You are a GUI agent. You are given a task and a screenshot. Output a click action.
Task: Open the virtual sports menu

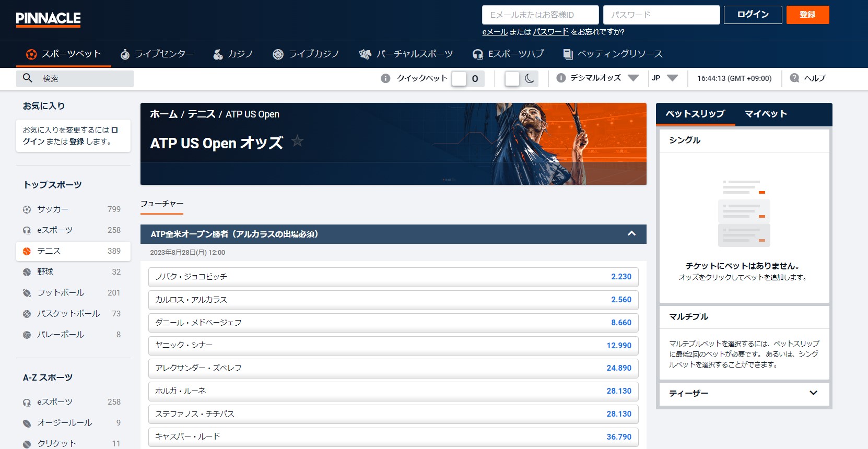406,54
